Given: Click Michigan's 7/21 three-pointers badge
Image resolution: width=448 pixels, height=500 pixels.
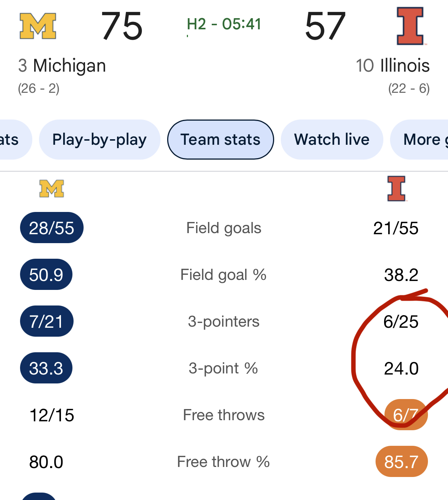Looking at the screenshot, I should pos(46,321).
